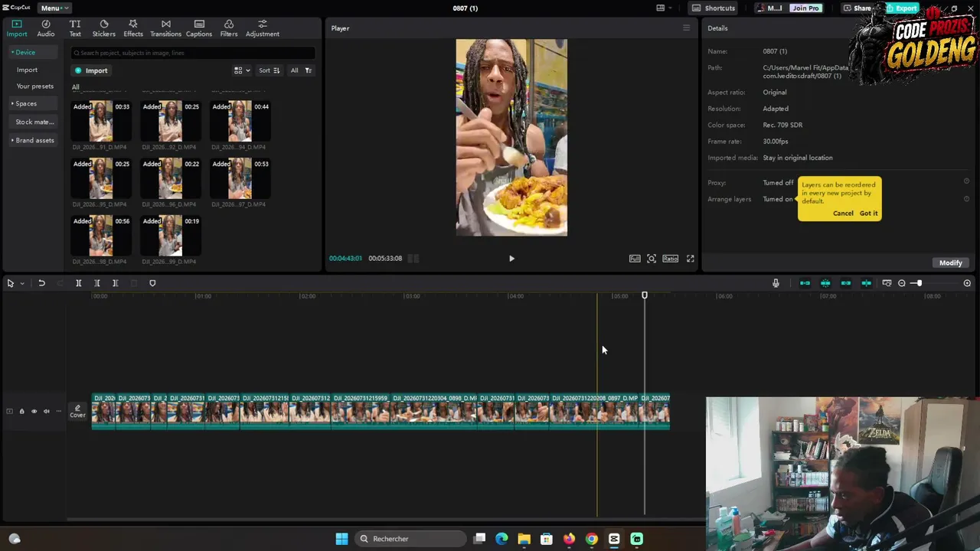Undo the last edit
The width and height of the screenshot is (980, 551).
click(41, 283)
